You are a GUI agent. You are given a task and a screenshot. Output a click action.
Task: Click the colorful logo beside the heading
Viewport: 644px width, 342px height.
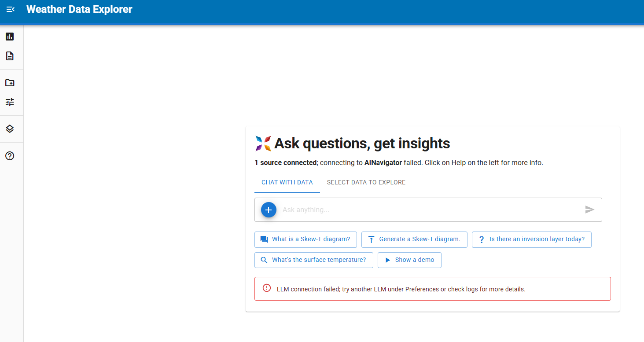pyautogui.click(x=263, y=143)
